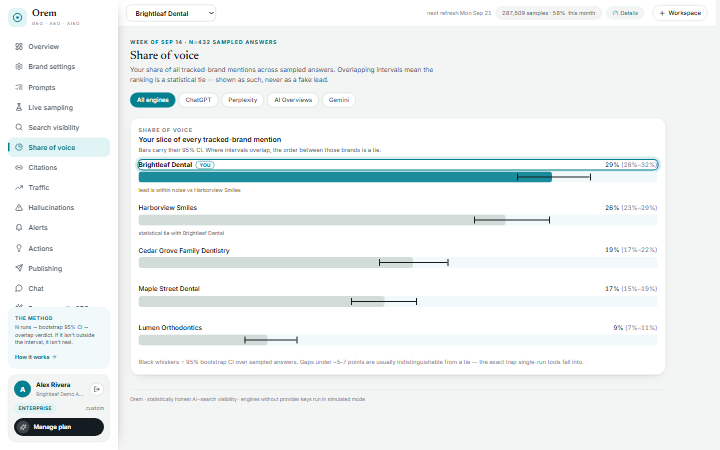Click the ENTERPRISE plan badge

35,408
